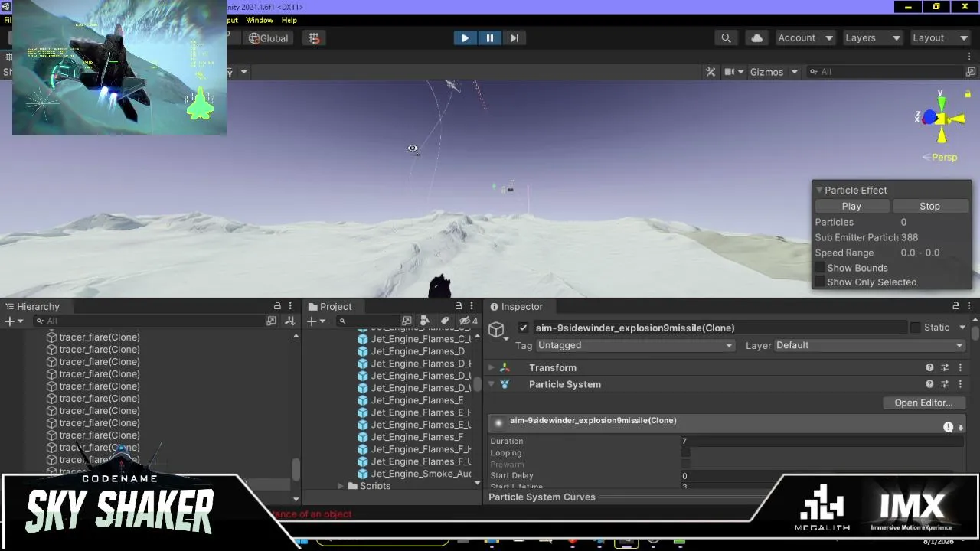Open the Transform component help icon

tap(929, 368)
